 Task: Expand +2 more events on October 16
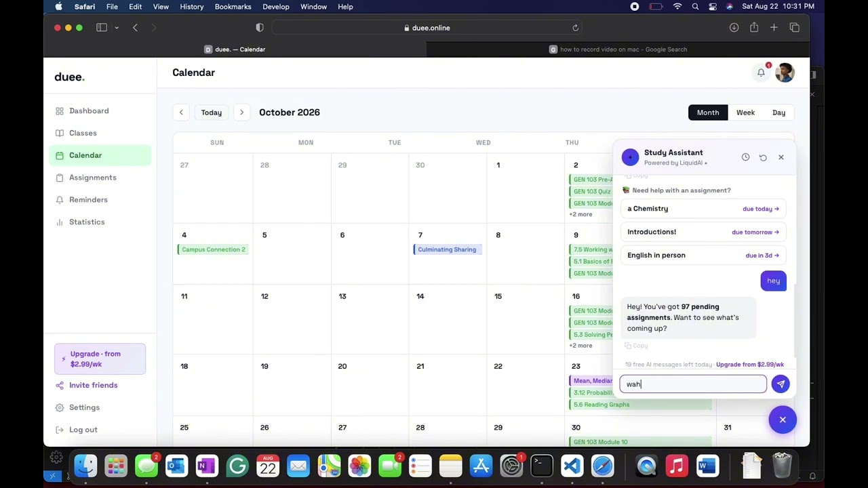tap(580, 346)
